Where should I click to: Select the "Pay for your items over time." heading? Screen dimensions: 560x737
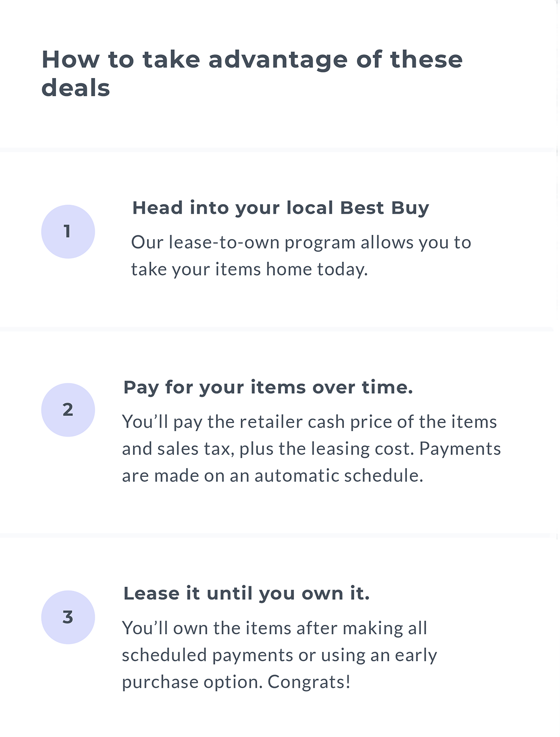point(268,387)
